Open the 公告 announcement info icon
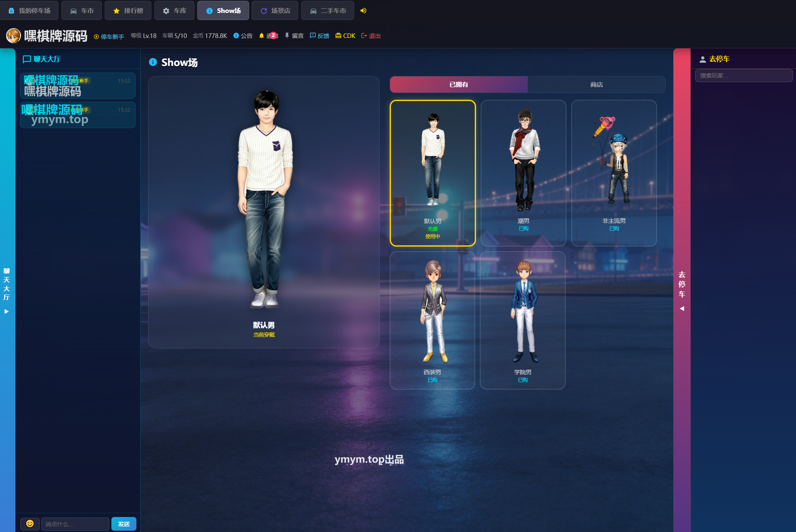Image resolution: width=796 pixels, height=532 pixels. pyautogui.click(x=236, y=36)
